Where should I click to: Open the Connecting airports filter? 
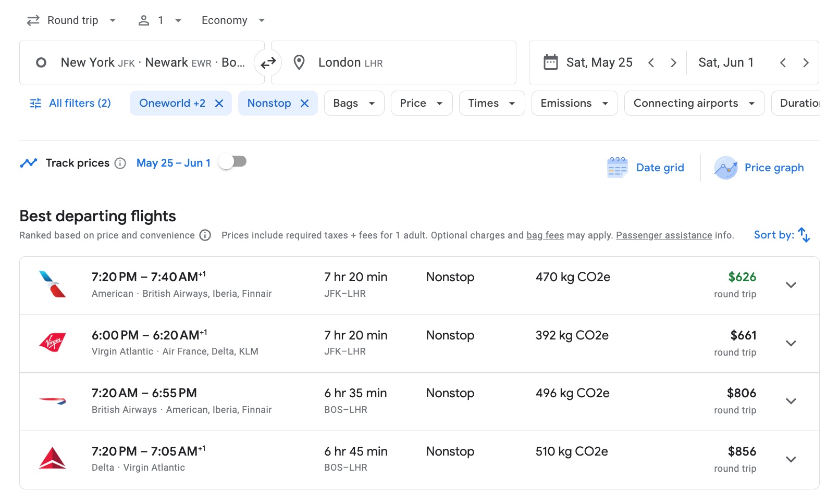(693, 103)
